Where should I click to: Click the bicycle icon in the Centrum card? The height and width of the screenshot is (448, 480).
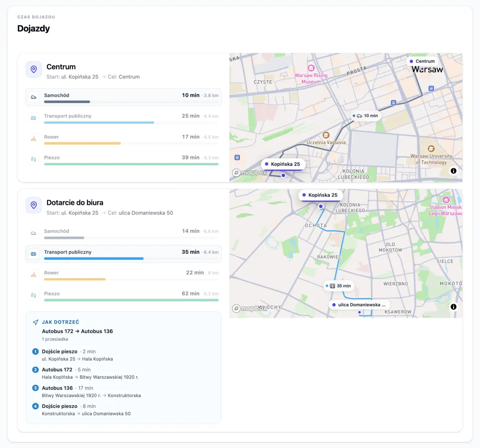coord(34,139)
